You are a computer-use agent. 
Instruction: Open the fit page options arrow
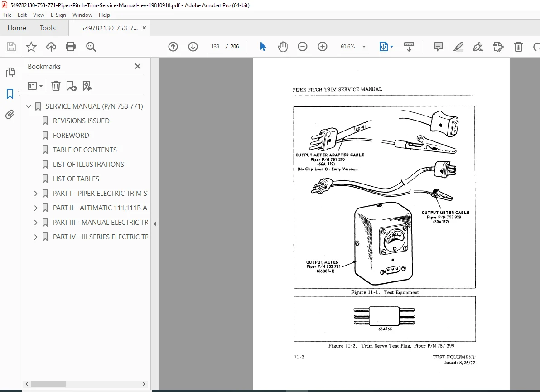[x=391, y=47]
